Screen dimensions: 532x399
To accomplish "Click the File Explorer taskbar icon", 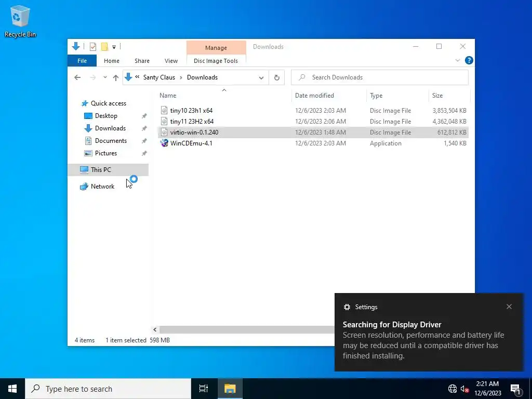I will [230, 389].
